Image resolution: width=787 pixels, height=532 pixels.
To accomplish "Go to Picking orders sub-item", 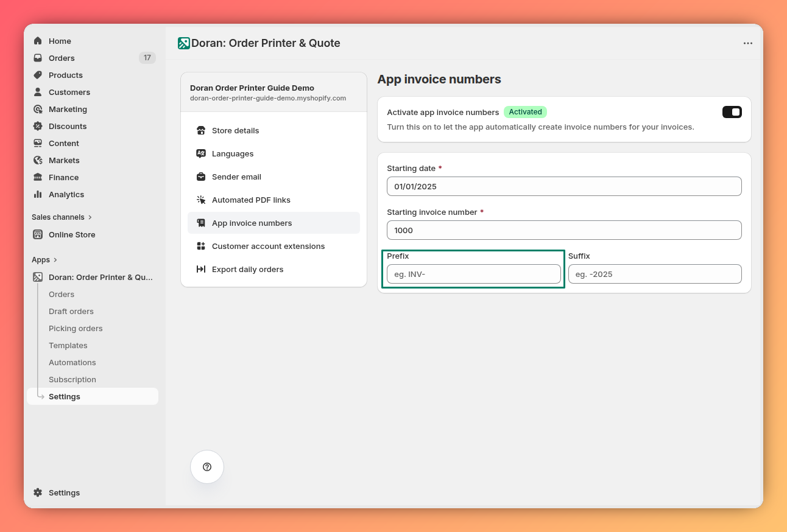I will [76, 328].
